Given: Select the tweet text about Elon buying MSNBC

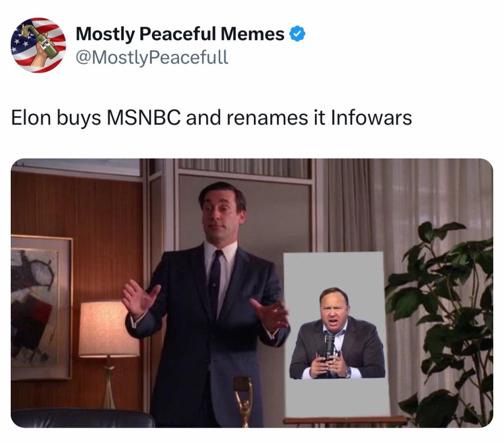Looking at the screenshot, I should click(211, 118).
